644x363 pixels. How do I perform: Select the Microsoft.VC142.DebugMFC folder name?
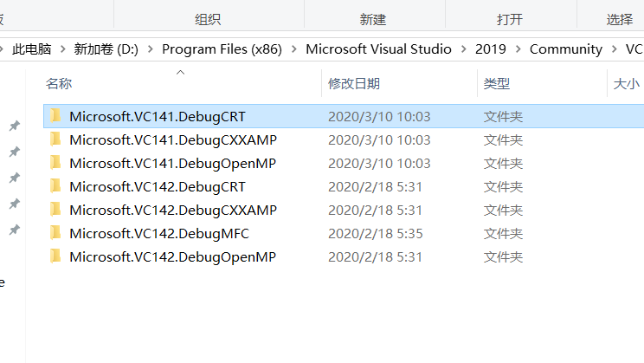coord(159,233)
